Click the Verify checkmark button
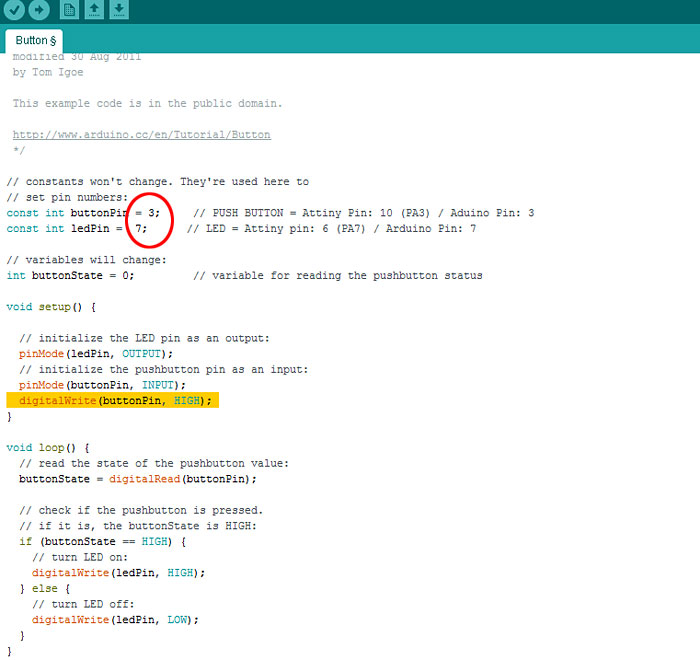Screen dimensions: 700x660 tap(14, 9)
